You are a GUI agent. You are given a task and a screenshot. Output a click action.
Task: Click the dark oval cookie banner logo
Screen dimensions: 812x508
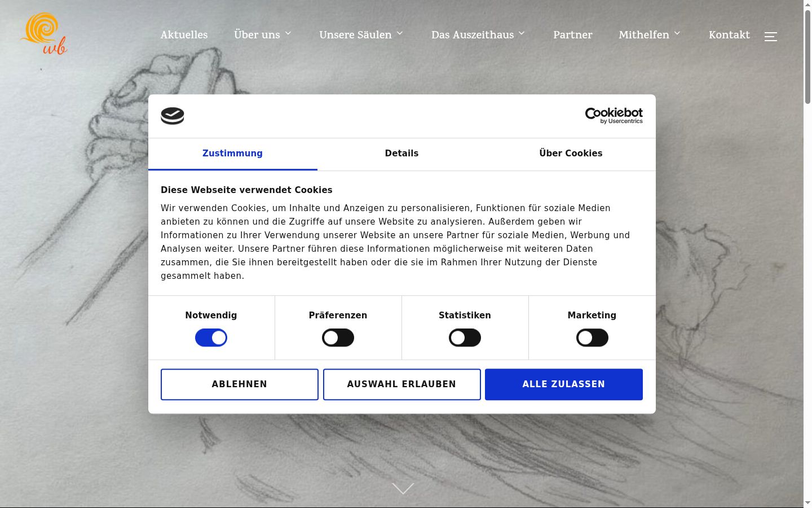[173, 116]
